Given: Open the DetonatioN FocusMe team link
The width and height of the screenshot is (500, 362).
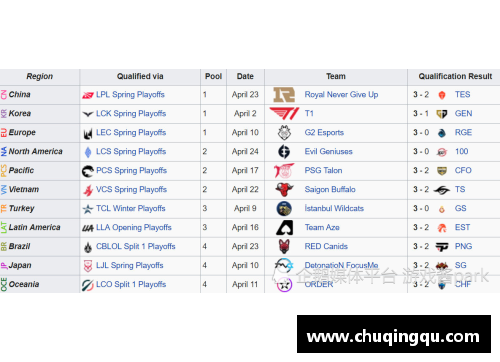Looking at the screenshot, I should click(341, 265).
